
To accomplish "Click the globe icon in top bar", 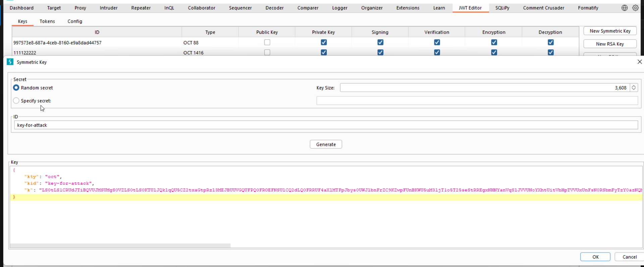I will (x=624, y=8).
